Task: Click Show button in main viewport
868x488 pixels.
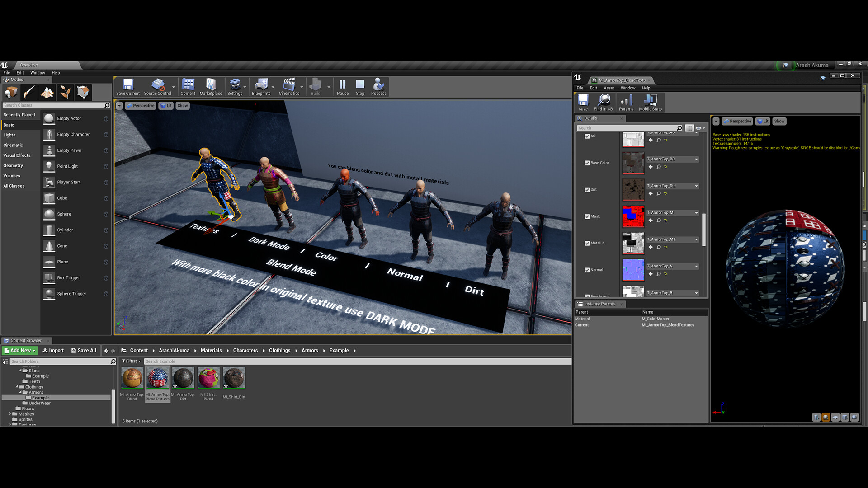Action: pyautogui.click(x=183, y=106)
